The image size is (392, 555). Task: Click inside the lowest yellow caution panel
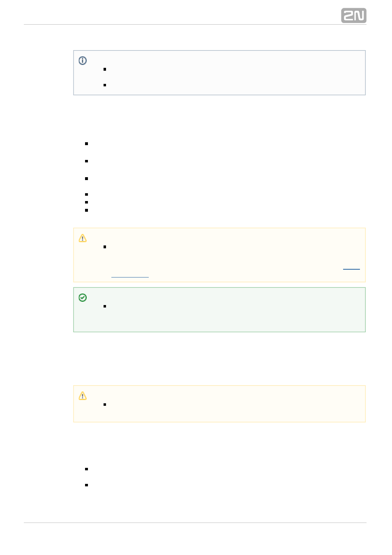(x=219, y=404)
